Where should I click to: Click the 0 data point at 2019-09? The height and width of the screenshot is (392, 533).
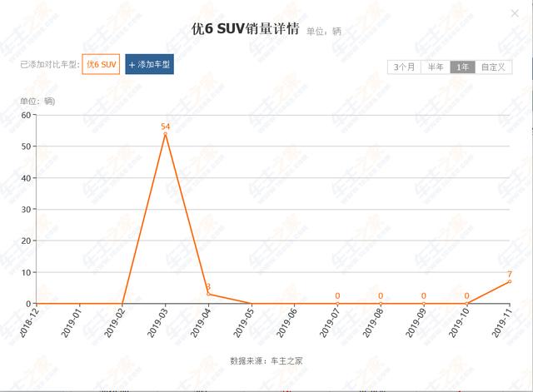click(424, 303)
